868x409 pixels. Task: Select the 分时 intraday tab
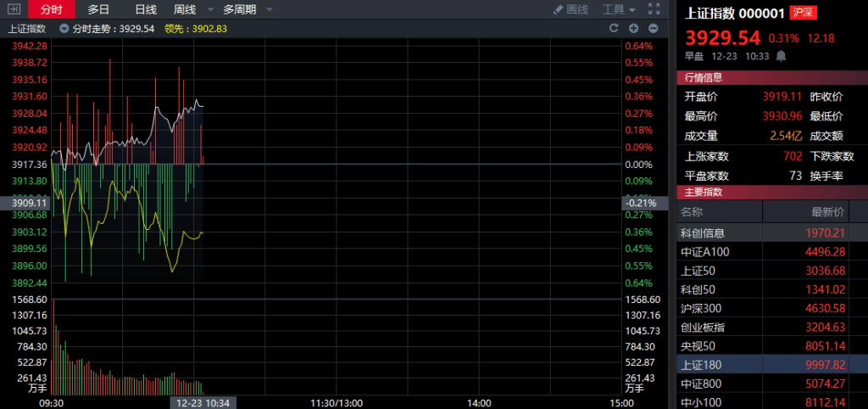pyautogui.click(x=52, y=9)
